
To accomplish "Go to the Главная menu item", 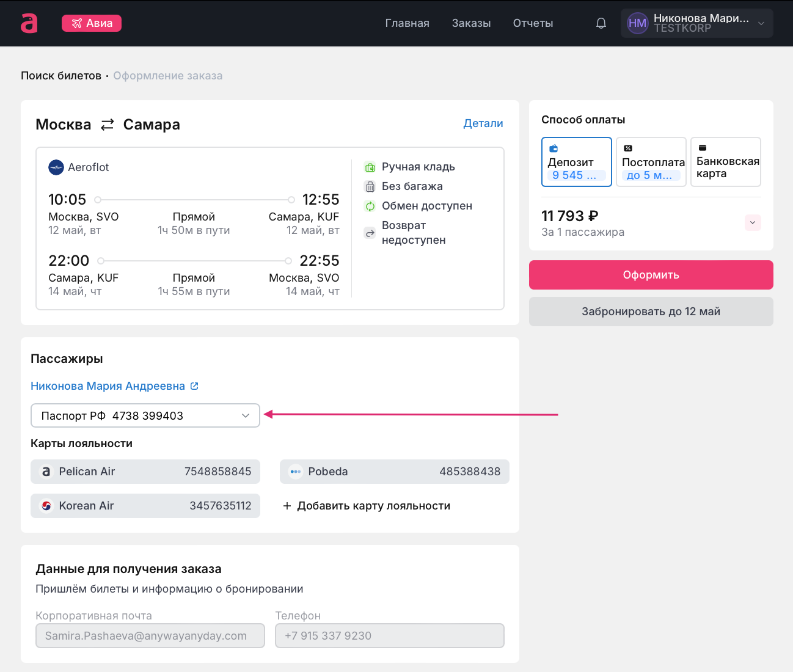I will coord(407,23).
